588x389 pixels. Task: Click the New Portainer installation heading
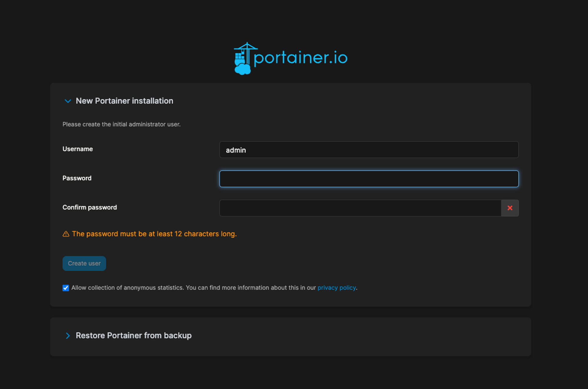[x=124, y=101]
